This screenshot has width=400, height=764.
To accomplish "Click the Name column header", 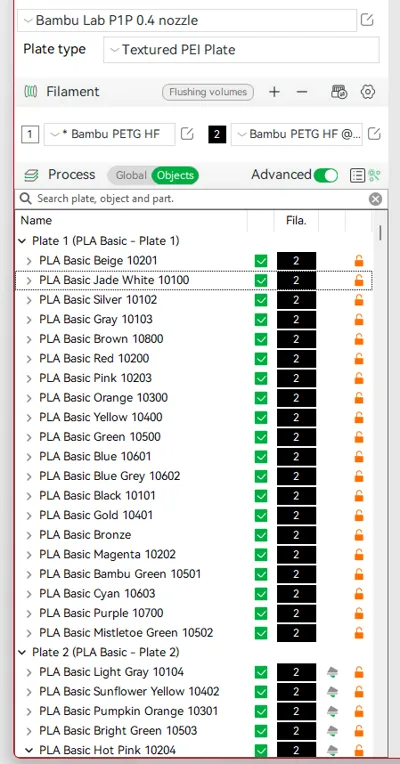I will tap(132, 221).
